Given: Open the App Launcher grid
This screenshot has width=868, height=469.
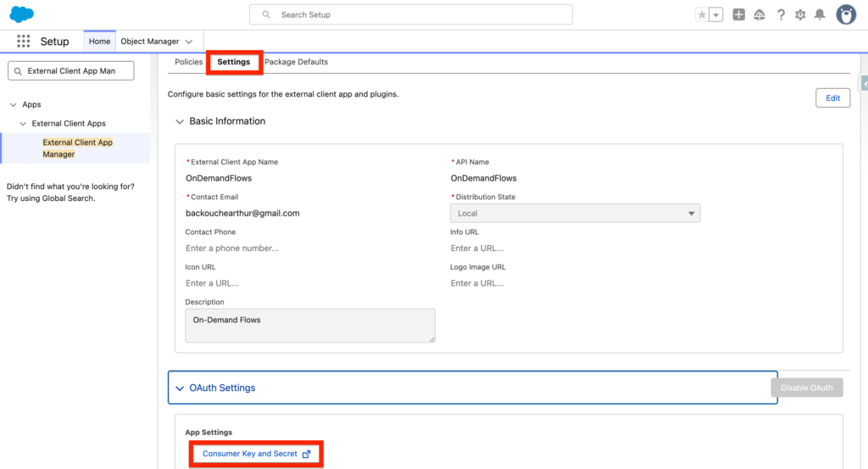Looking at the screenshot, I should click(24, 42).
